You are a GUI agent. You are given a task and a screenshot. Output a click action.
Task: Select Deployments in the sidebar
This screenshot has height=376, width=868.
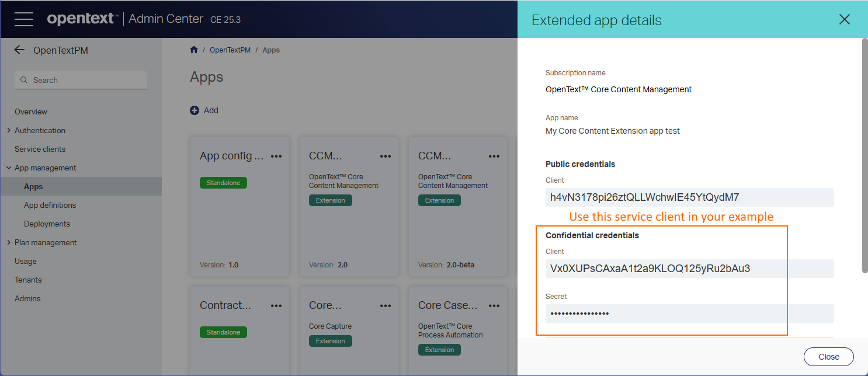point(47,224)
